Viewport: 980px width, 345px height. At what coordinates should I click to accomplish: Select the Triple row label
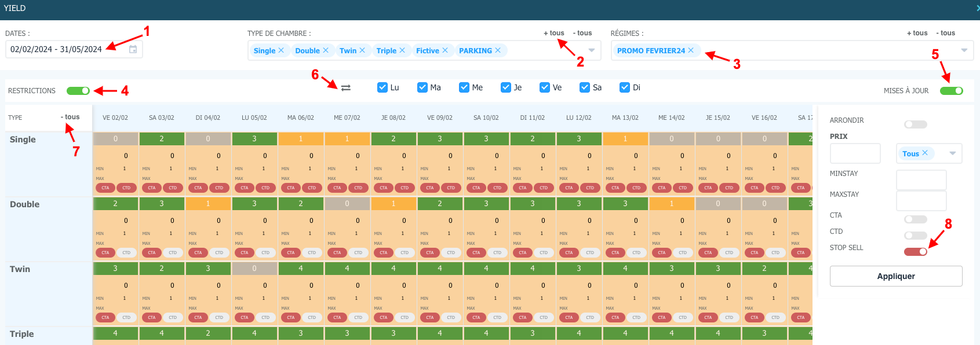pos(22,334)
